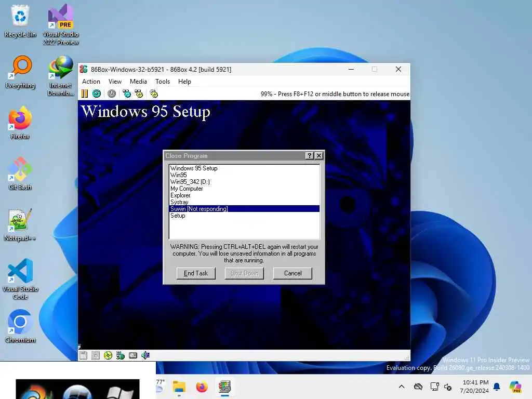Open File Explorer from the taskbar
532x399 pixels.
(x=179, y=387)
